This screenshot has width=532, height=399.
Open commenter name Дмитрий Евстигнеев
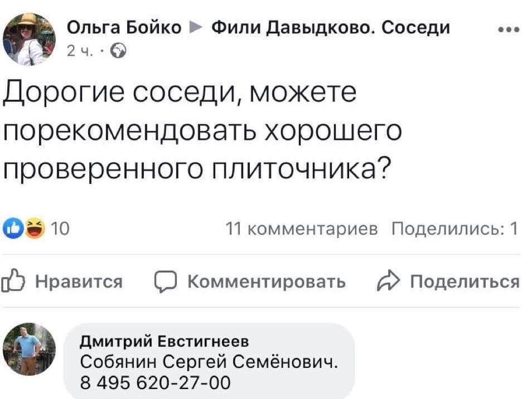coord(165,341)
